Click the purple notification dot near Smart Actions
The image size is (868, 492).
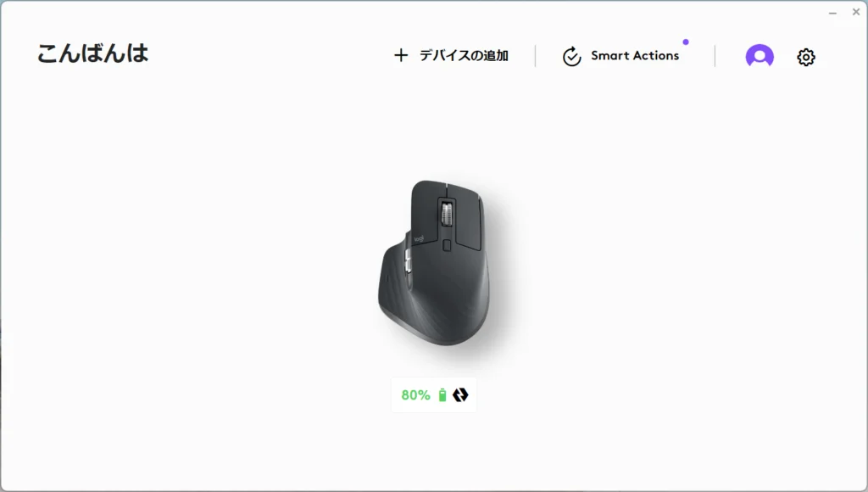point(686,42)
